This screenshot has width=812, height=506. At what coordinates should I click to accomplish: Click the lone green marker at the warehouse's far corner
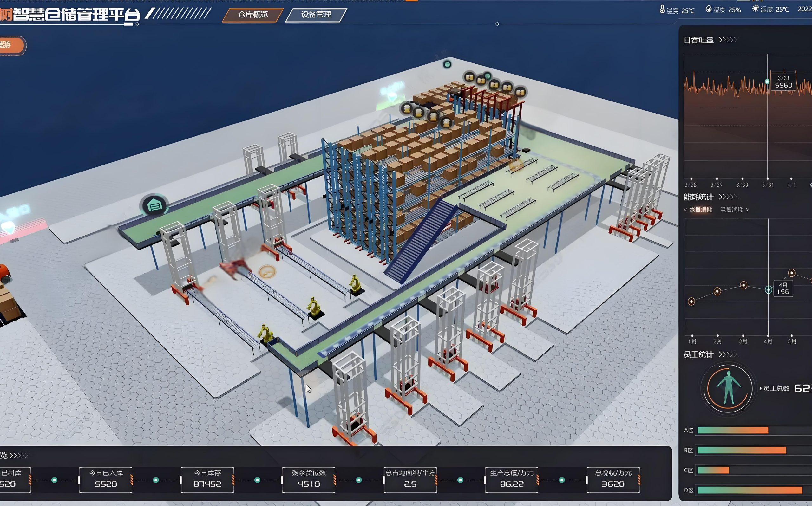(x=447, y=64)
